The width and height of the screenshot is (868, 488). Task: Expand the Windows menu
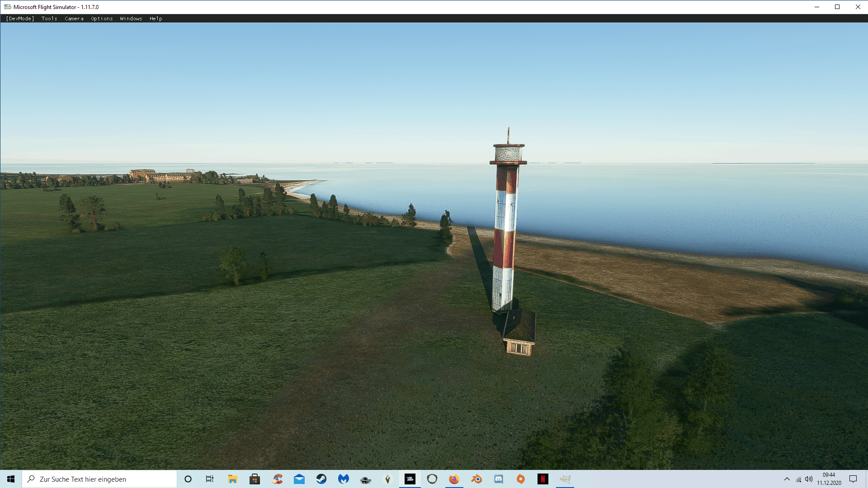pyautogui.click(x=131, y=19)
